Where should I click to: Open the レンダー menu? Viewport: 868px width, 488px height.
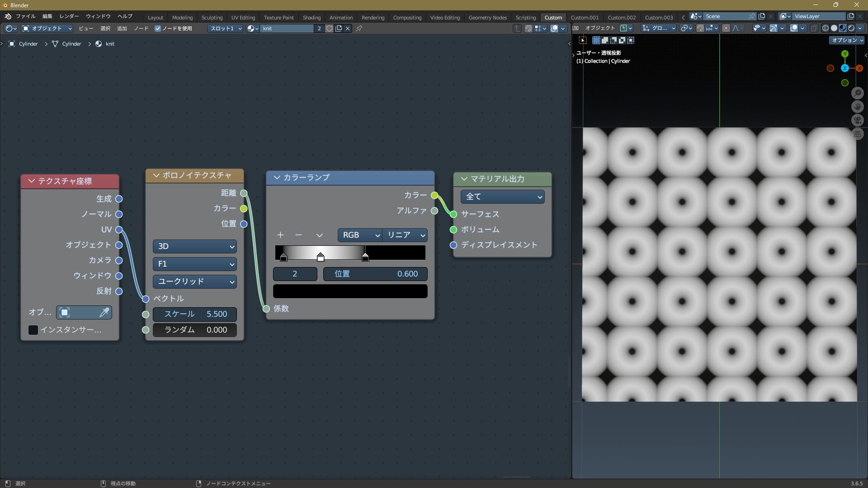click(69, 16)
